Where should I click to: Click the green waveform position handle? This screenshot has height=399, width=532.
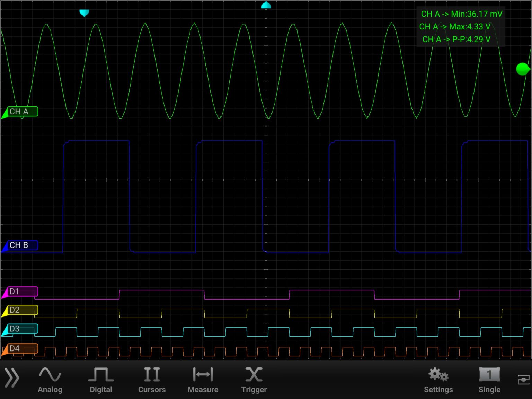(x=523, y=69)
